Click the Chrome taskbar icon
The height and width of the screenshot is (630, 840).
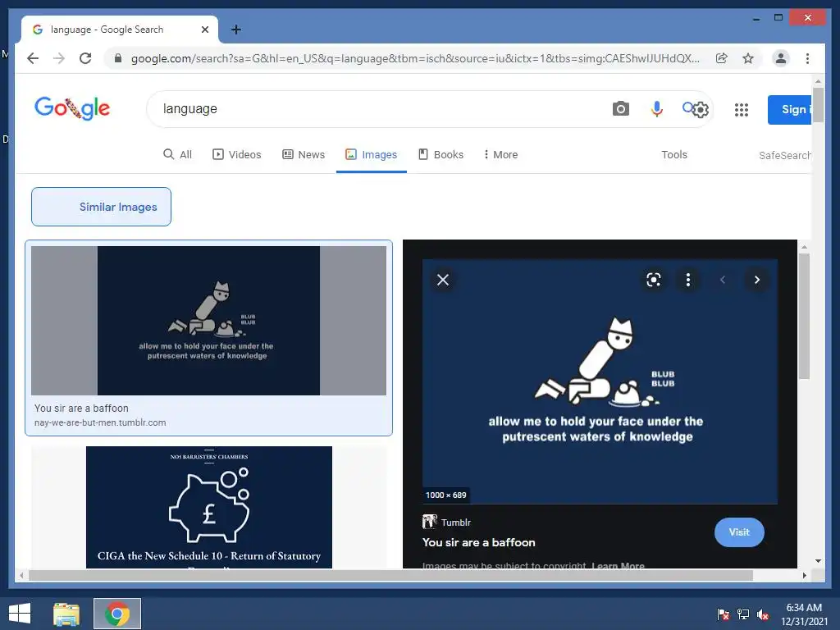coord(117,614)
